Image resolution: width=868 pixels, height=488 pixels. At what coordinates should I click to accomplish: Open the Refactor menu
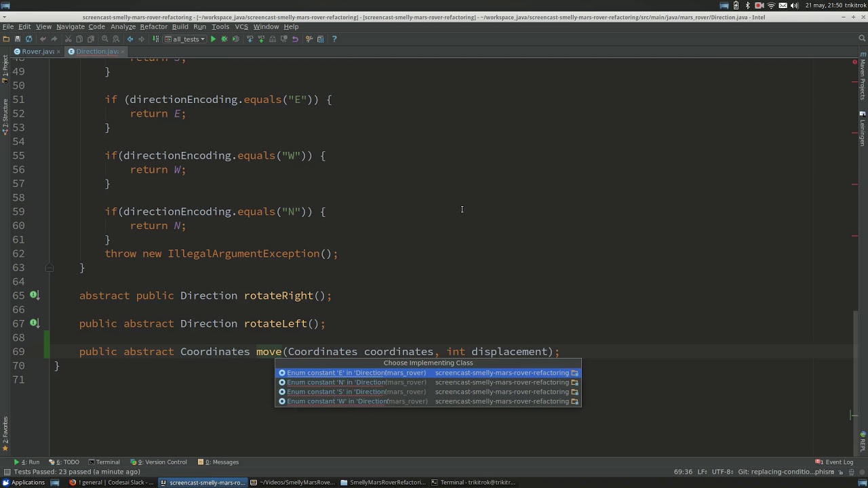(154, 26)
